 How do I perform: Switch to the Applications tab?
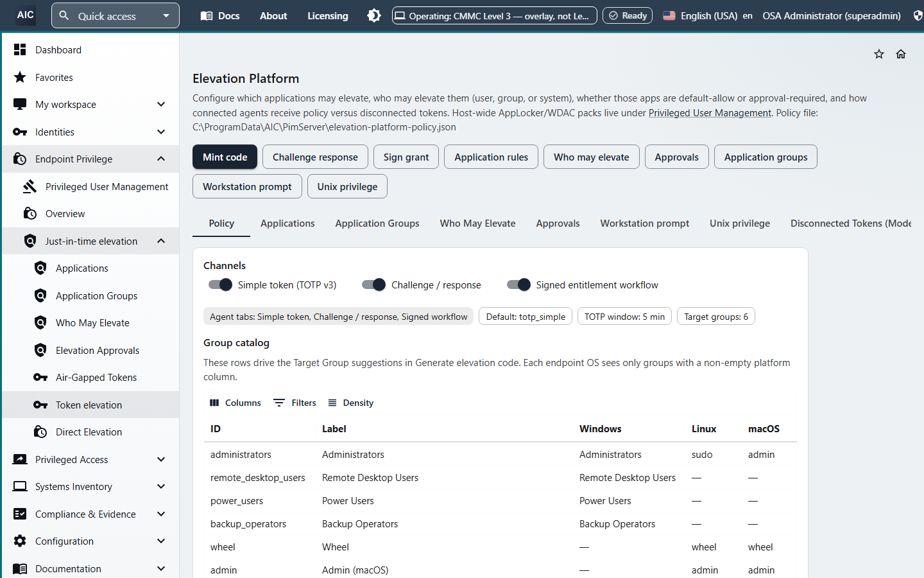(287, 223)
